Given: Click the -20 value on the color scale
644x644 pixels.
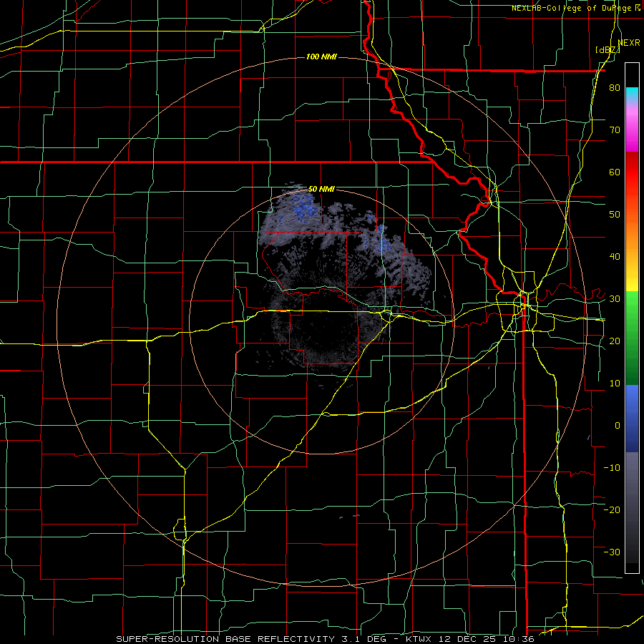Looking at the screenshot, I should coord(612,509).
